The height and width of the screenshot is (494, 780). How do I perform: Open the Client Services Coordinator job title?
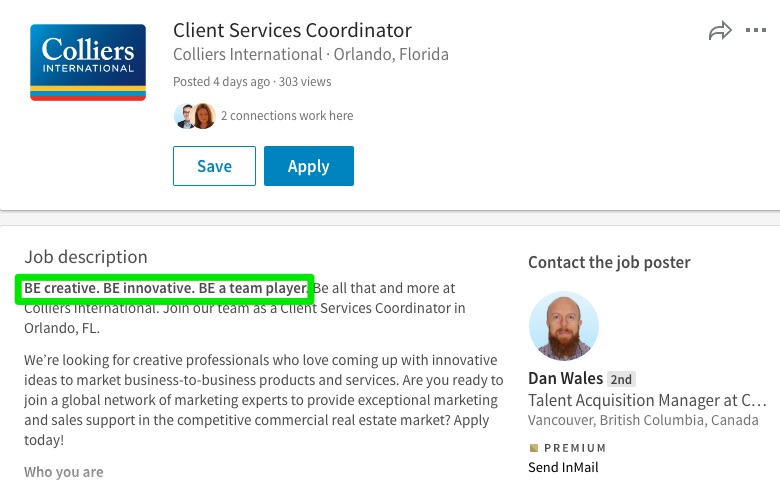coord(292,30)
